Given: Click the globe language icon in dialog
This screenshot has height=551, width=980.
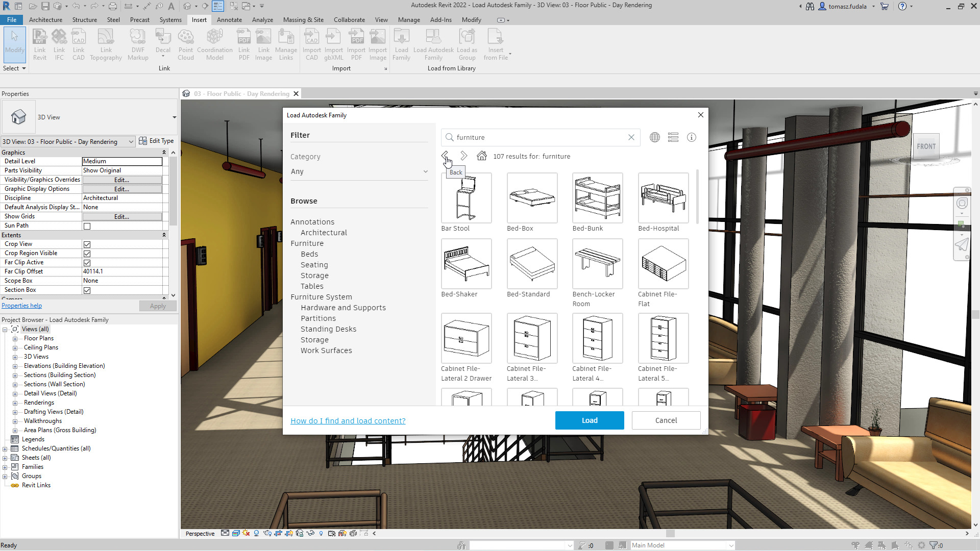Looking at the screenshot, I should tap(655, 137).
